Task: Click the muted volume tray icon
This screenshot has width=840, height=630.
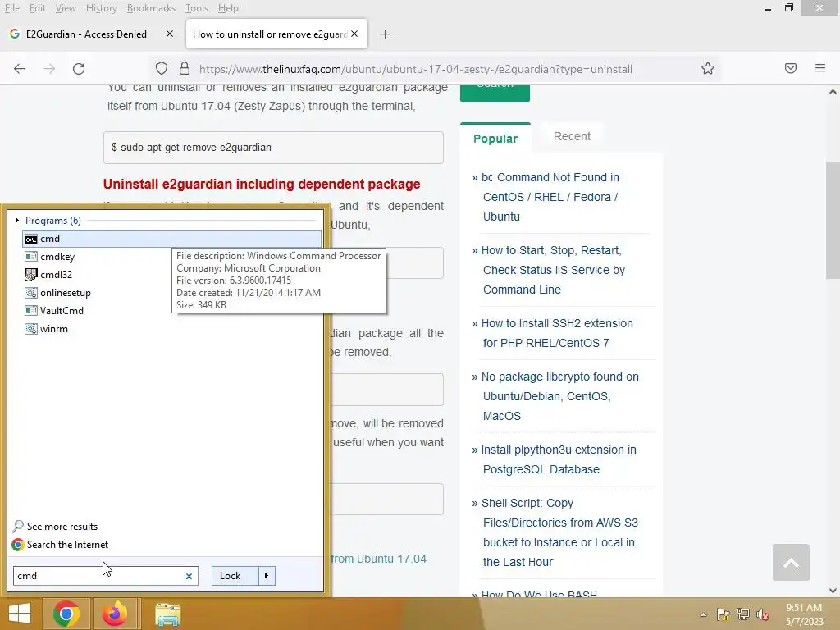Action: tap(763, 614)
